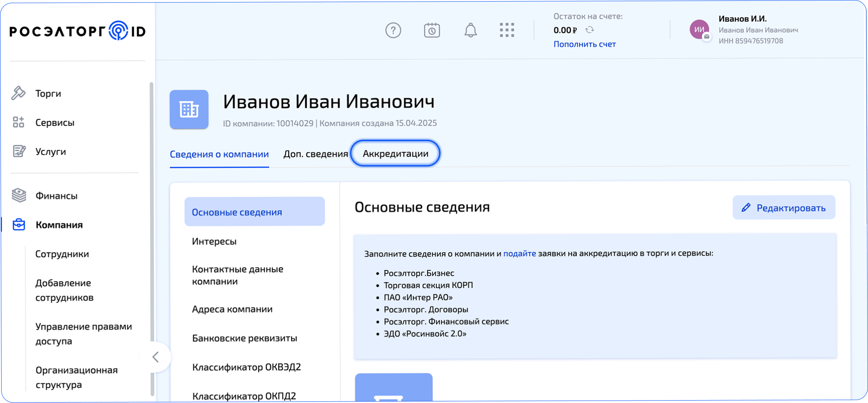Select the Банковские реквизиты section
Viewport: 868px width, 403px height.
click(245, 338)
